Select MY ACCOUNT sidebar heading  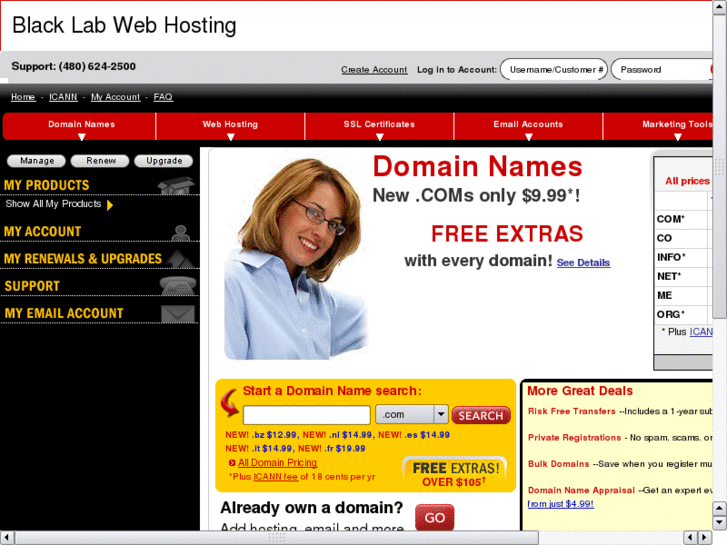click(x=43, y=231)
